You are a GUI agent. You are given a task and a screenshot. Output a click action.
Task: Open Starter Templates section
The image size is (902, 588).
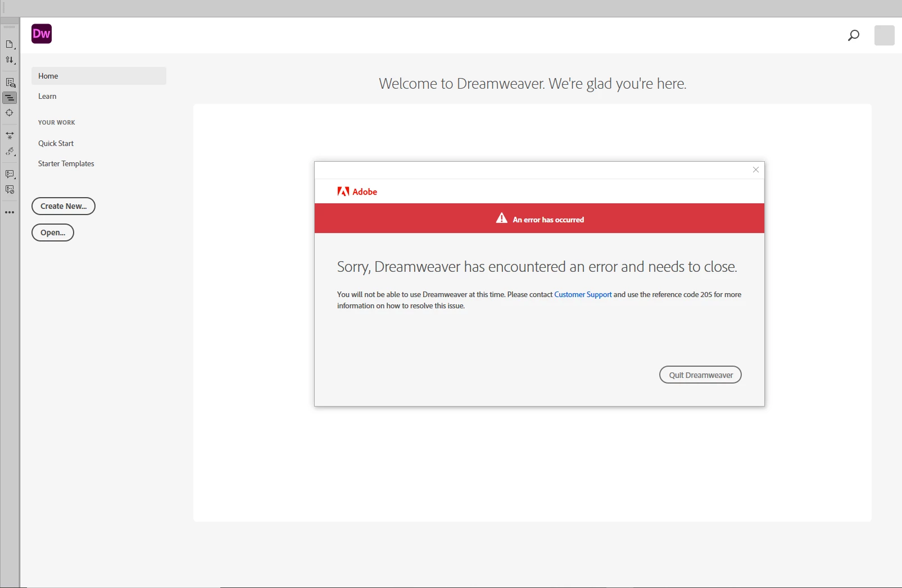click(66, 163)
